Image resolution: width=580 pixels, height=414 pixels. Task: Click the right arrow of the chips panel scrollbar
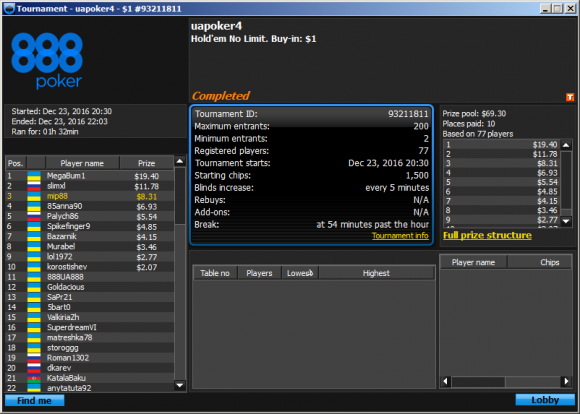click(566, 381)
